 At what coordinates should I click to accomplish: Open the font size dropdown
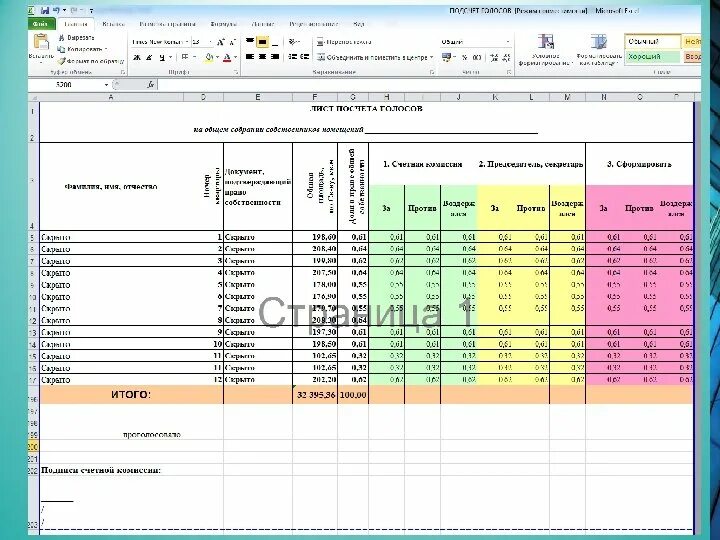click(x=211, y=42)
